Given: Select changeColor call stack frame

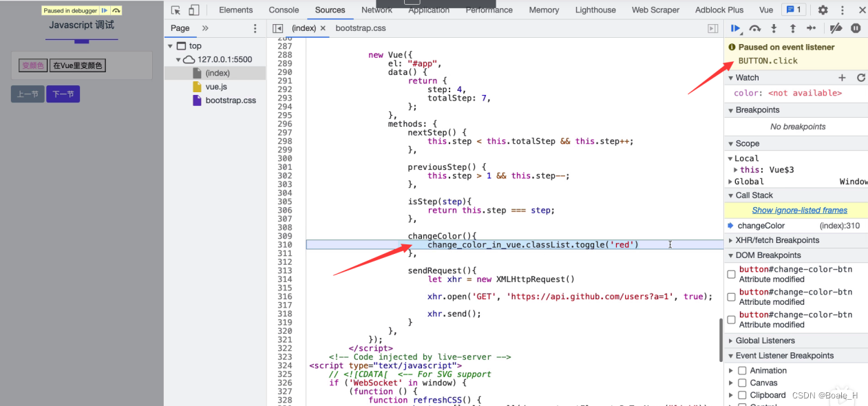Looking at the screenshot, I should 796,226.
